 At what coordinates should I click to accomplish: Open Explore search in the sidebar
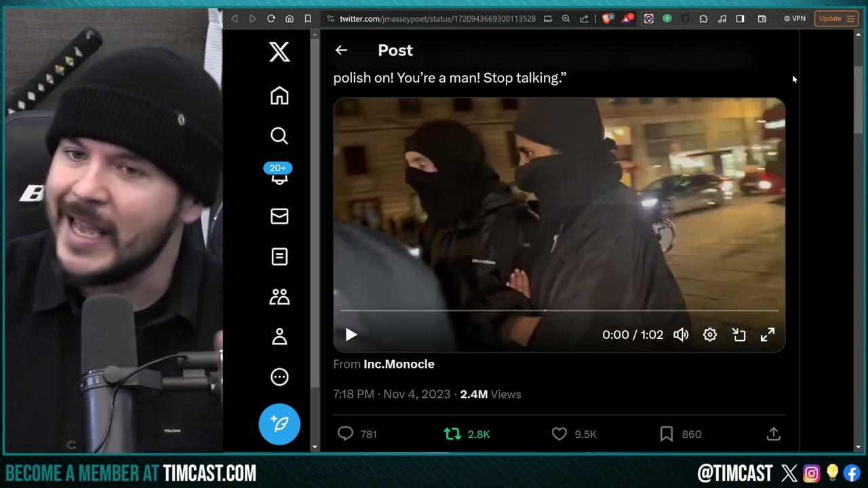tap(279, 136)
